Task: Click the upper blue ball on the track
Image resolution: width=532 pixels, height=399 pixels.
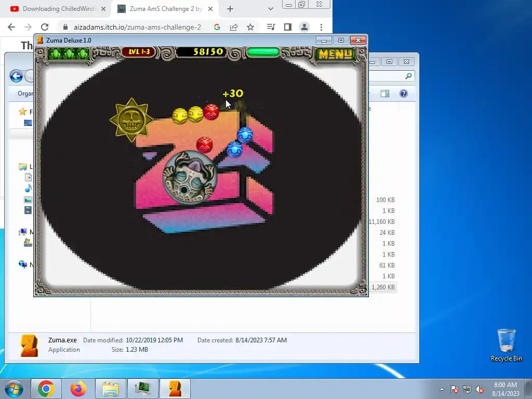Action: tap(245, 135)
